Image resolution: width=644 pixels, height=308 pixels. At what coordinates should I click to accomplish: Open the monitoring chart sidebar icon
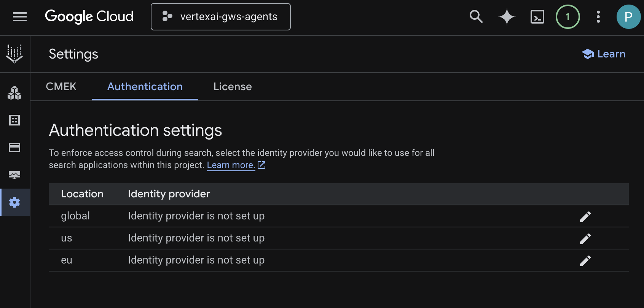[x=14, y=175]
